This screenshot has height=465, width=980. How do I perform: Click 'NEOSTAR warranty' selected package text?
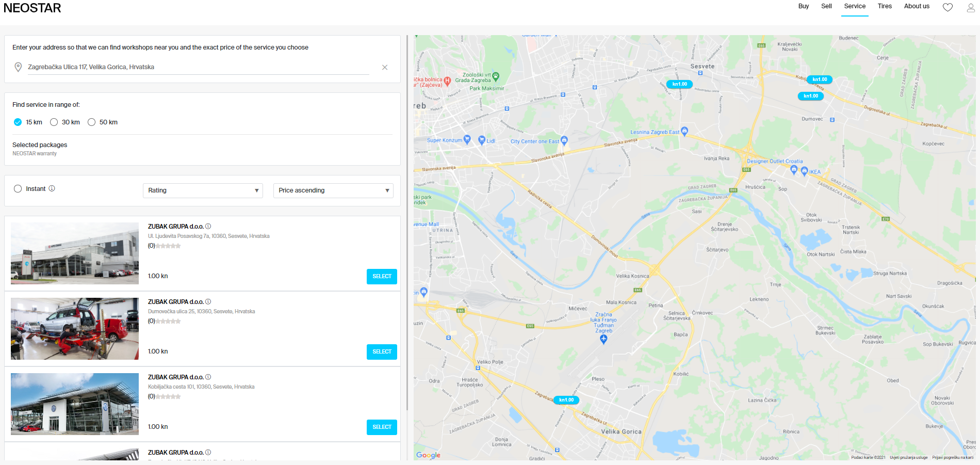[35, 154]
